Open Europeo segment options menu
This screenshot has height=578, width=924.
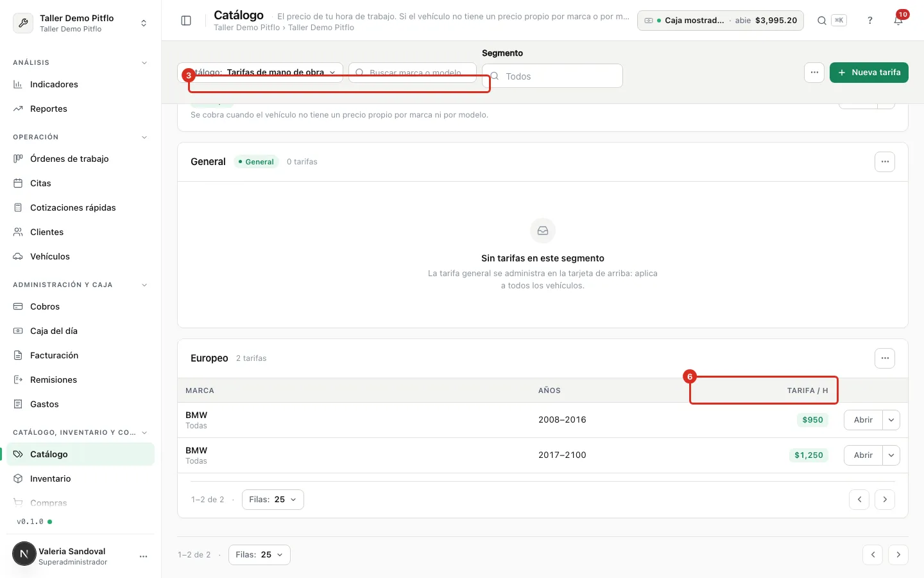point(885,358)
